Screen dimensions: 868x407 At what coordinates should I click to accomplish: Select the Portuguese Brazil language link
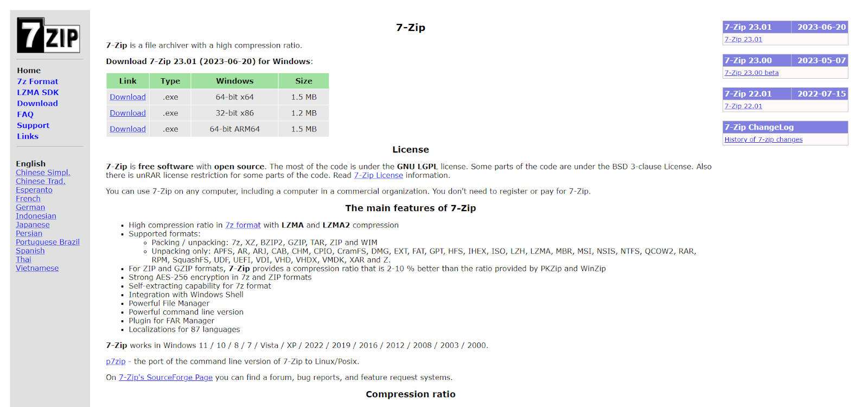pos(48,242)
